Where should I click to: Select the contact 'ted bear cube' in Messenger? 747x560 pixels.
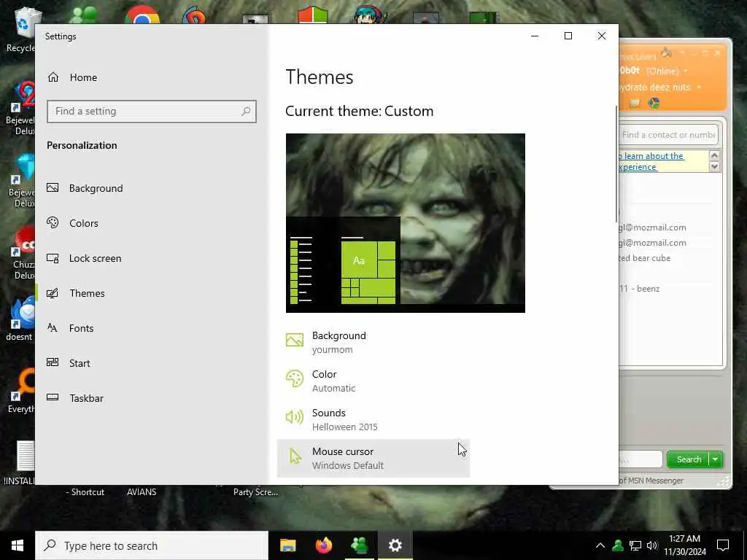click(x=645, y=258)
